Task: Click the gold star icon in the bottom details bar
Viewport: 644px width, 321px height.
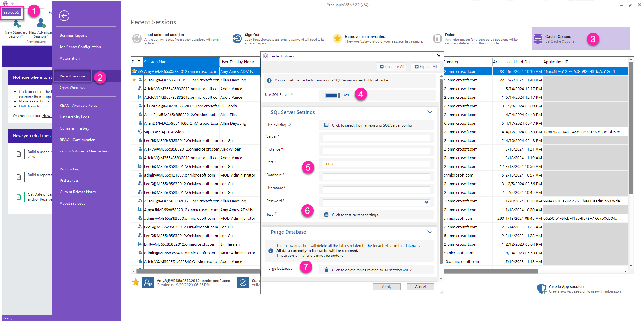Action: point(136,282)
